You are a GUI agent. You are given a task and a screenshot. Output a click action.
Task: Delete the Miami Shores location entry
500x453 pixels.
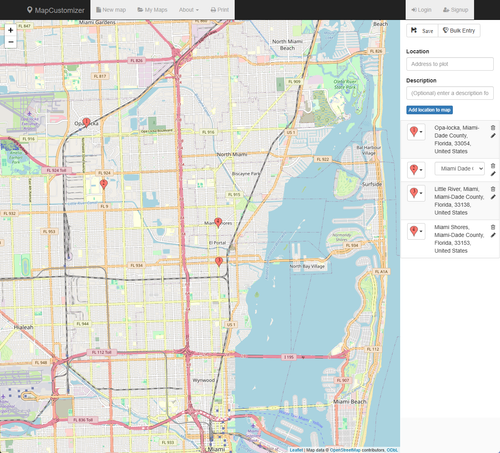pos(493,227)
